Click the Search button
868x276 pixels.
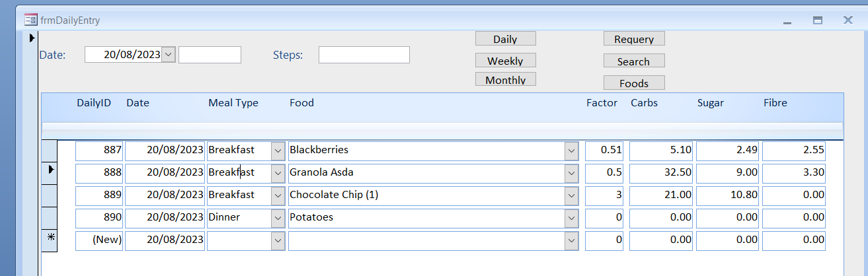(x=633, y=61)
